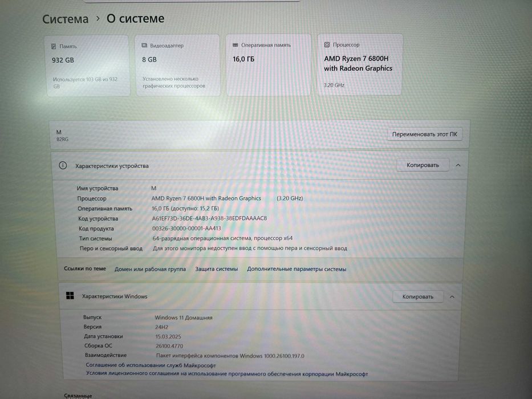Click the Дата установки label

click(x=103, y=336)
